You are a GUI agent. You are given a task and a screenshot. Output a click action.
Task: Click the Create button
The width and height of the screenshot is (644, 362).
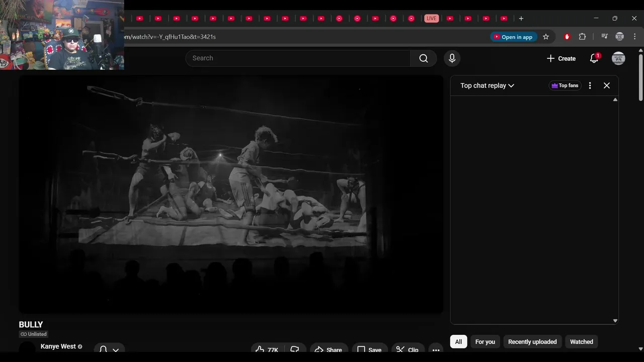click(561, 58)
